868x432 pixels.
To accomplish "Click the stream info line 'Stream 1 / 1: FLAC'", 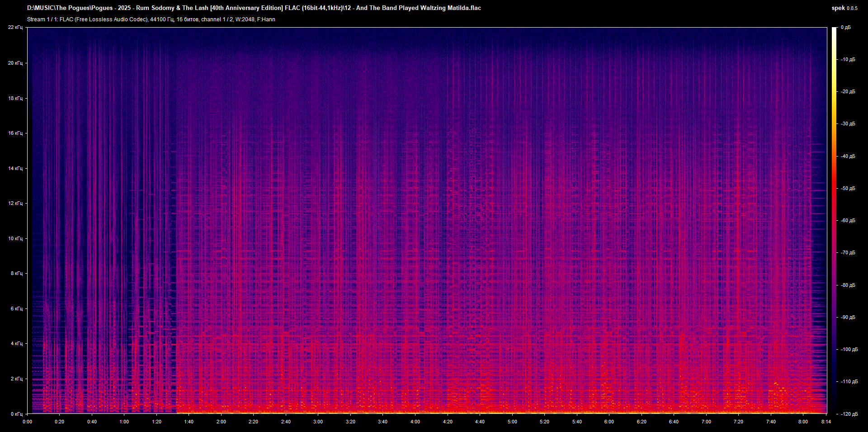I will tap(151, 19).
